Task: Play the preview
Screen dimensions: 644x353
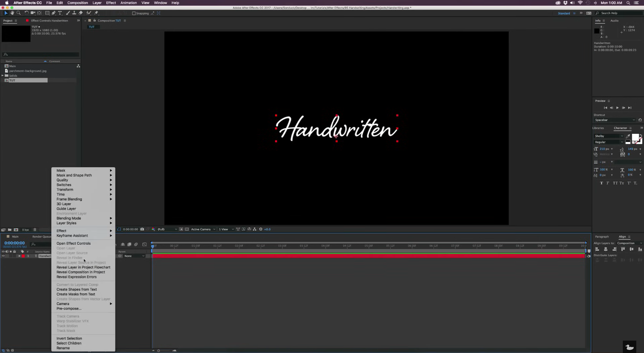Action: coord(617,108)
